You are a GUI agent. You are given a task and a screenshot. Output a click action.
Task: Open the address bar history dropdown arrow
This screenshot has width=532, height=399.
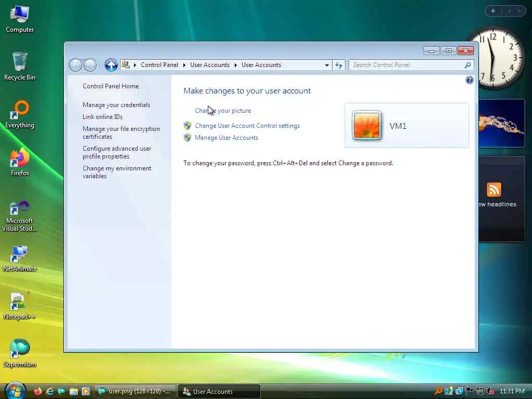(327, 65)
